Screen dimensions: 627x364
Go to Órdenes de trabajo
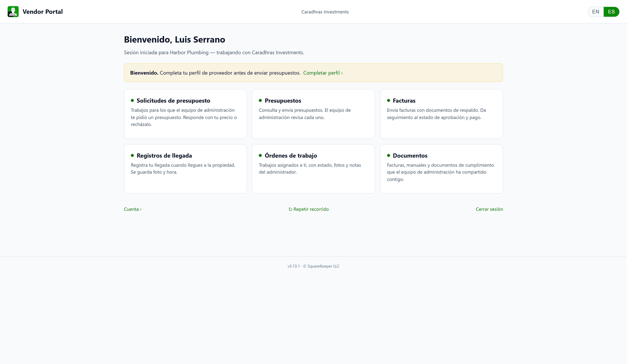313,169
